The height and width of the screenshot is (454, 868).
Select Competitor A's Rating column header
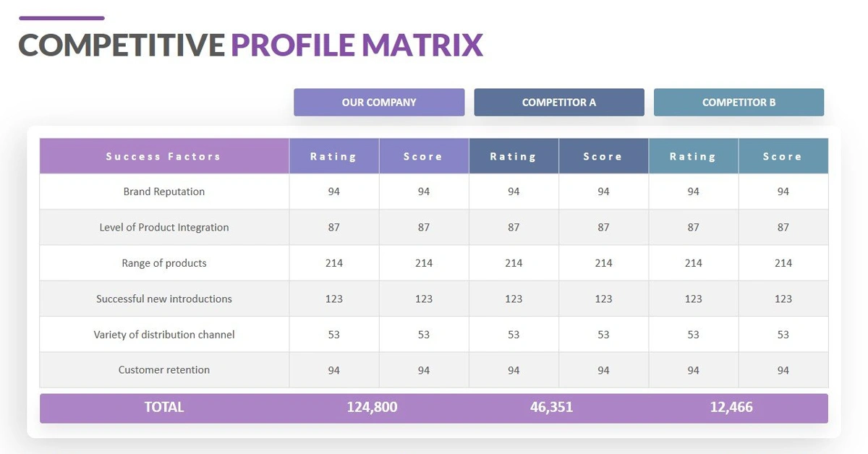coord(514,156)
